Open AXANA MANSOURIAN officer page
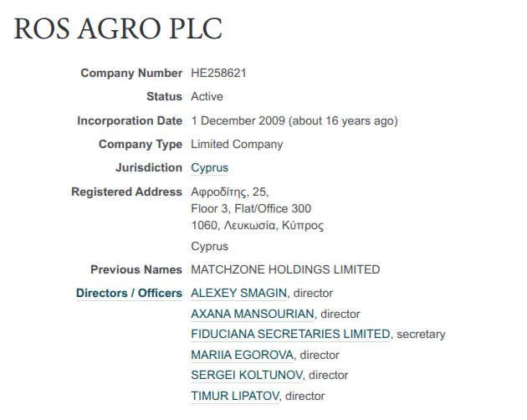The height and width of the screenshot is (420, 527). point(253,315)
